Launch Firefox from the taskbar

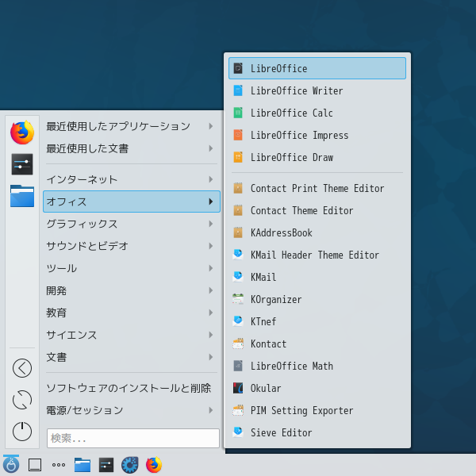154,465
